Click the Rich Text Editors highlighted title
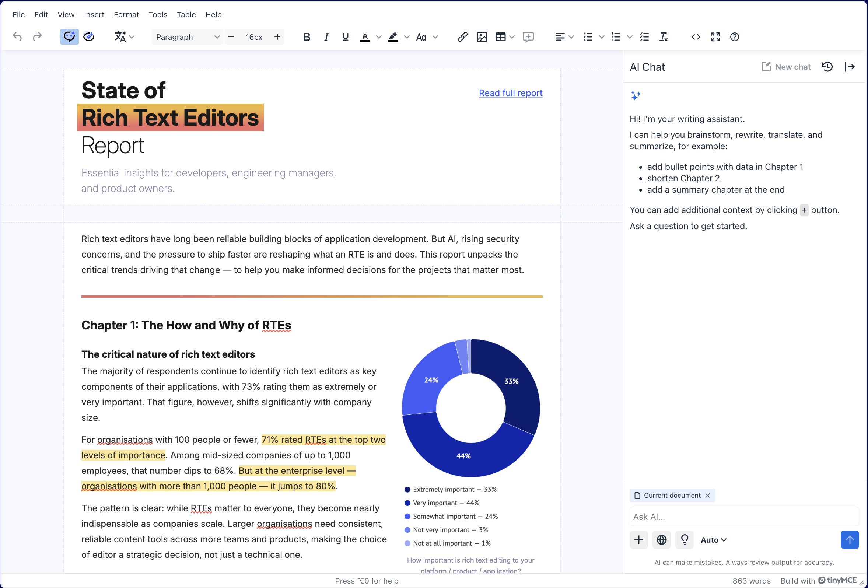The width and height of the screenshot is (868, 588). click(170, 117)
